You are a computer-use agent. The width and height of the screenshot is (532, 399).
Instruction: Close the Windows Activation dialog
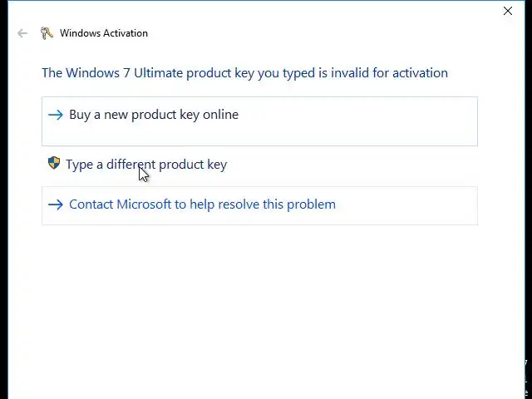point(508,11)
